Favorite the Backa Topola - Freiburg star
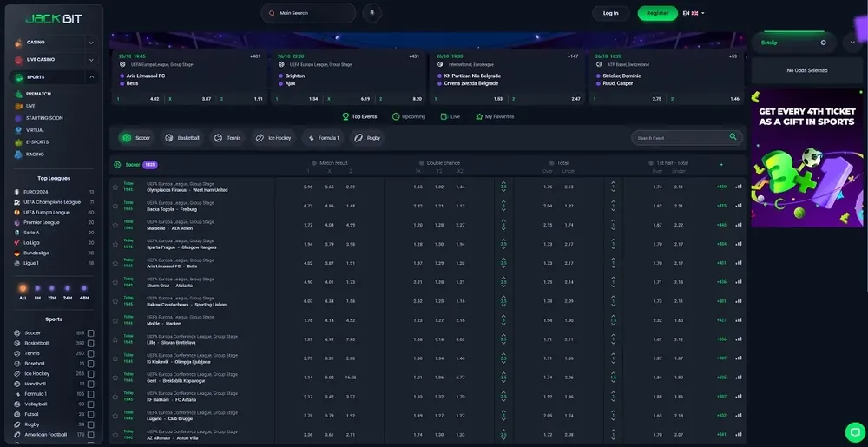868x447 pixels. pyautogui.click(x=115, y=206)
